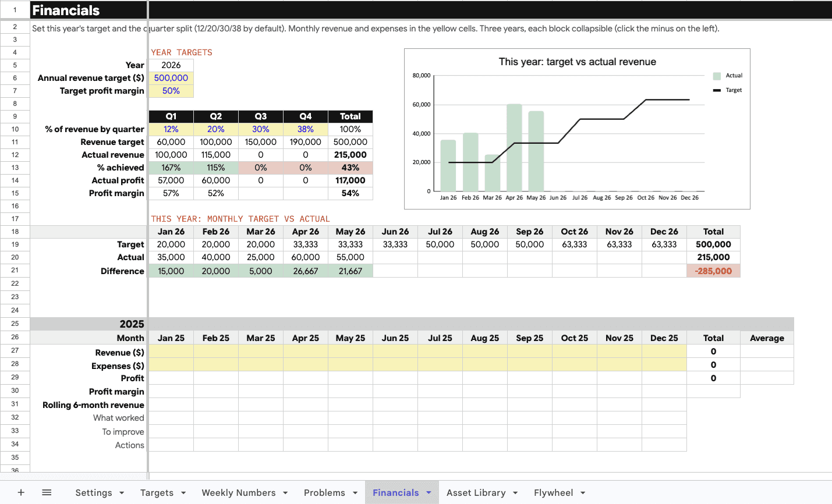Switch to the Weekly Numbers sheet tab
This screenshot has height=504, width=832.
(x=239, y=493)
